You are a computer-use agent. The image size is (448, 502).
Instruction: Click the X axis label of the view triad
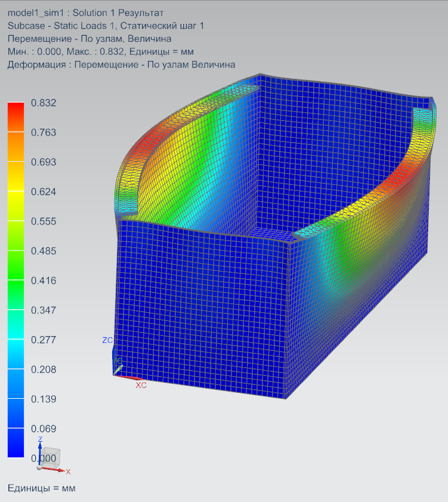tap(68, 472)
